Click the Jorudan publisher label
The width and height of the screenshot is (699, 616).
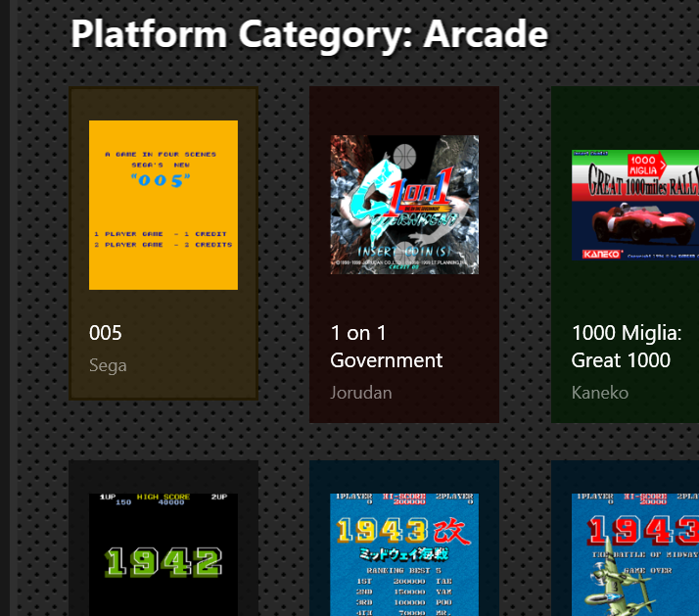(361, 393)
